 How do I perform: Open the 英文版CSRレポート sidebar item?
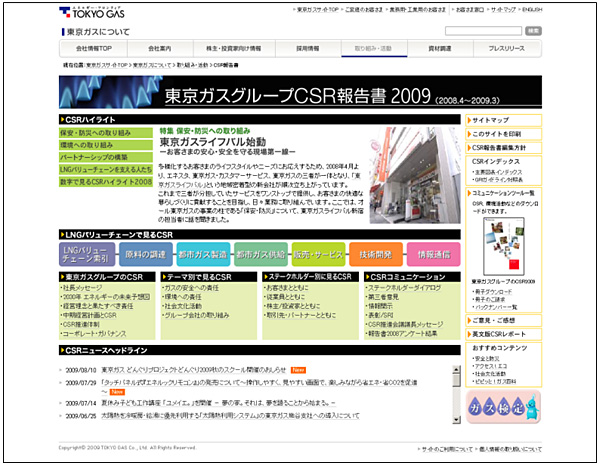(x=504, y=334)
